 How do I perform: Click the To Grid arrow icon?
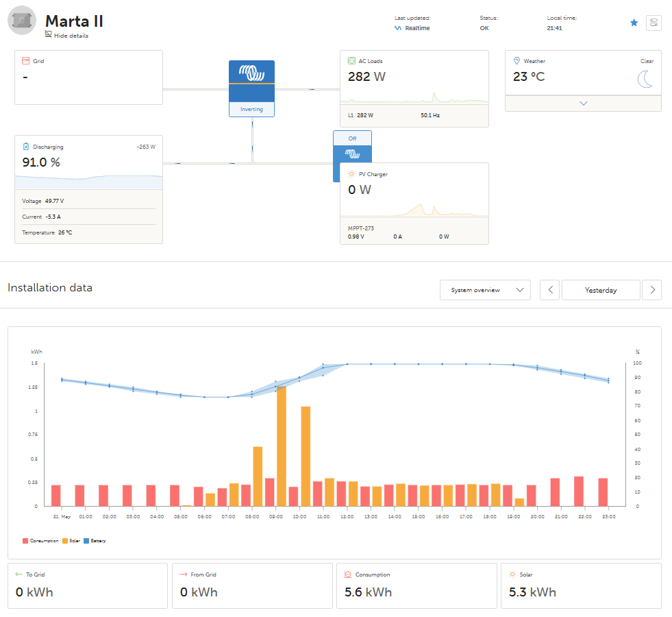click(x=19, y=574)
